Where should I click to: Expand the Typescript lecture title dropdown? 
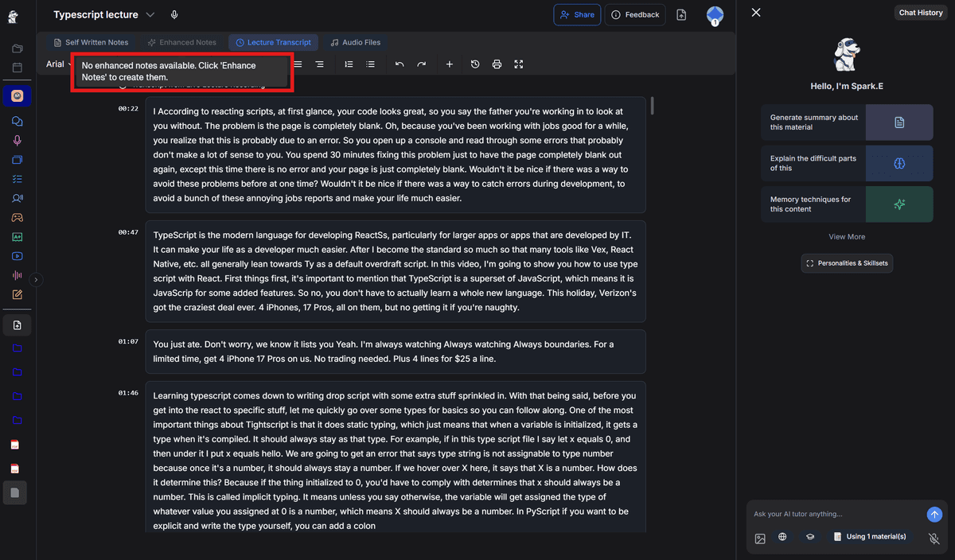(x=151, y=14)
